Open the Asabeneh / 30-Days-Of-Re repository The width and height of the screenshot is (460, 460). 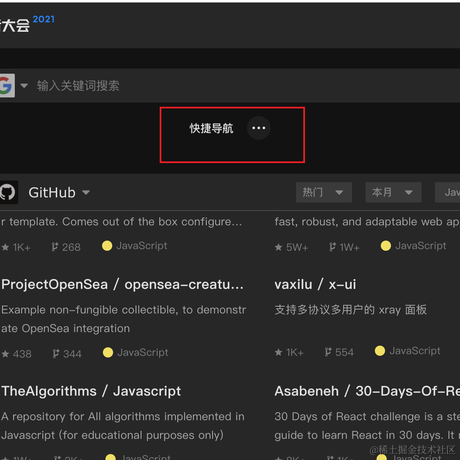367,391
